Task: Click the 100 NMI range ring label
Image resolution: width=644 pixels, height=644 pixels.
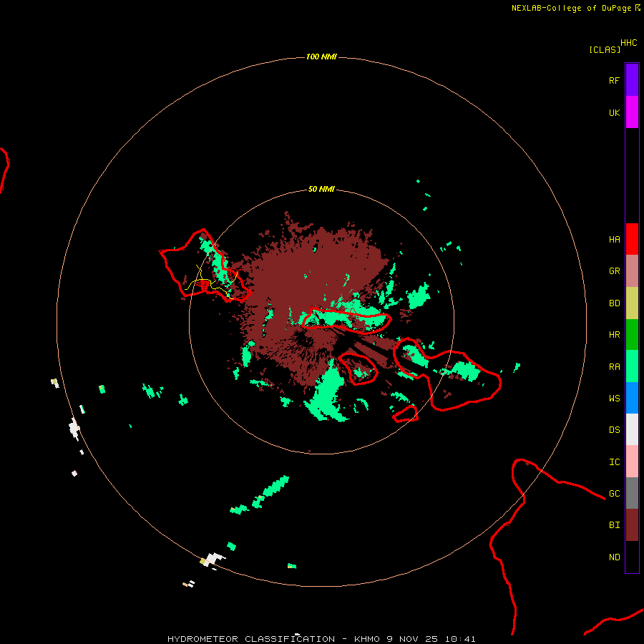Action: point(321,57)
